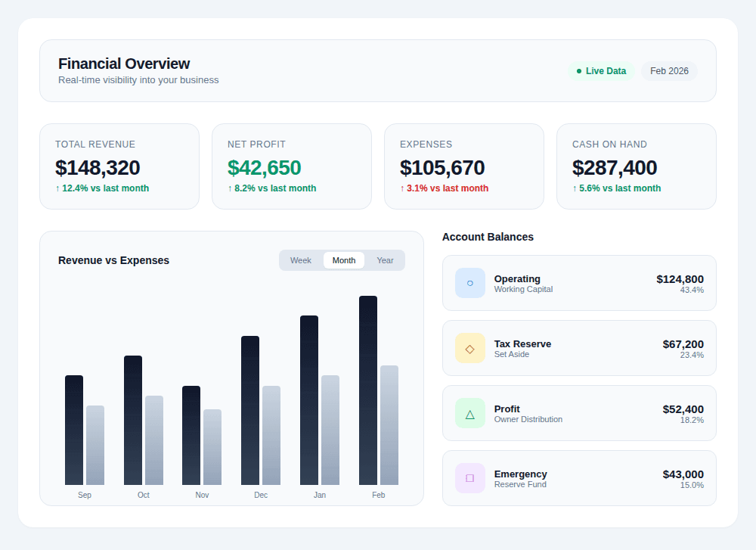Click the Account Balances heading
The image size is (756, 550).
[488, 237]
